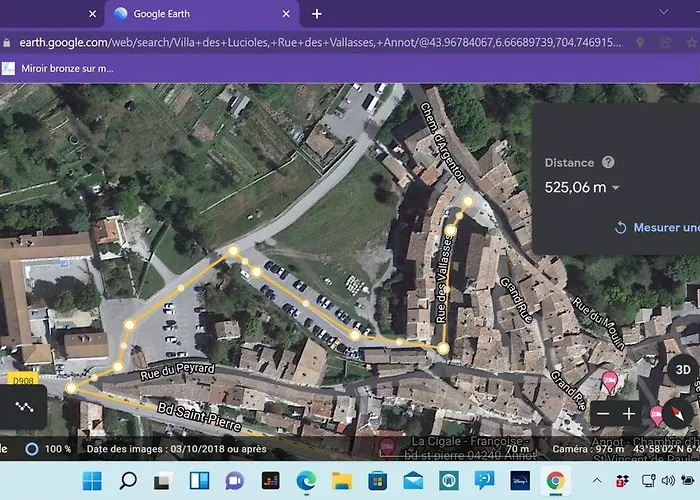Launch Microsoft Edge from the taskbar
The image size is (700, 500).
(305, 481)
